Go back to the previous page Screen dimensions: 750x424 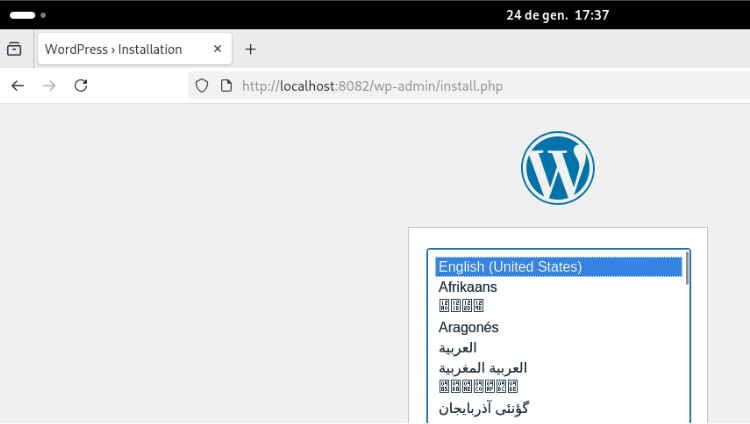[x=18, y=86]
